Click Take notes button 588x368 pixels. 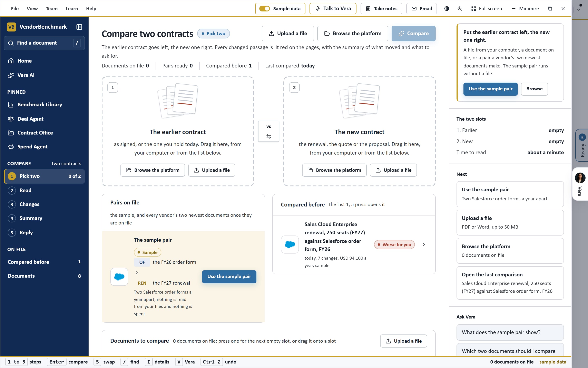pyautogui.click(x=381, y=9)
